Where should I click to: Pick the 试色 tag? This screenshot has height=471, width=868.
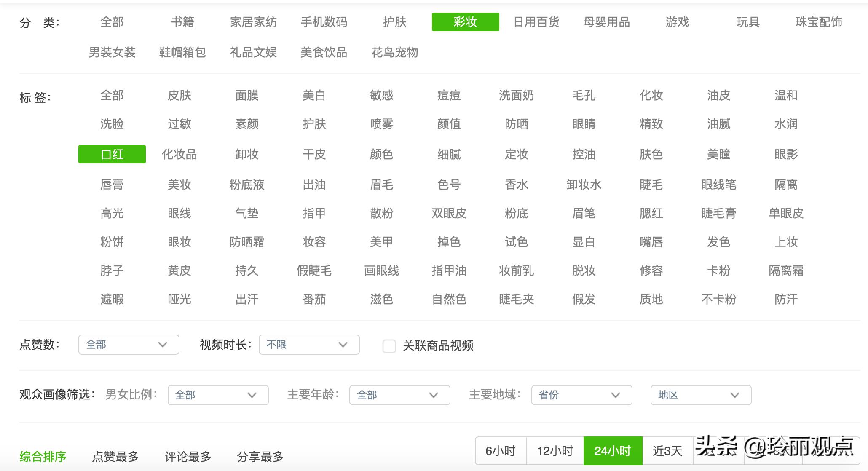coord(517,242)
